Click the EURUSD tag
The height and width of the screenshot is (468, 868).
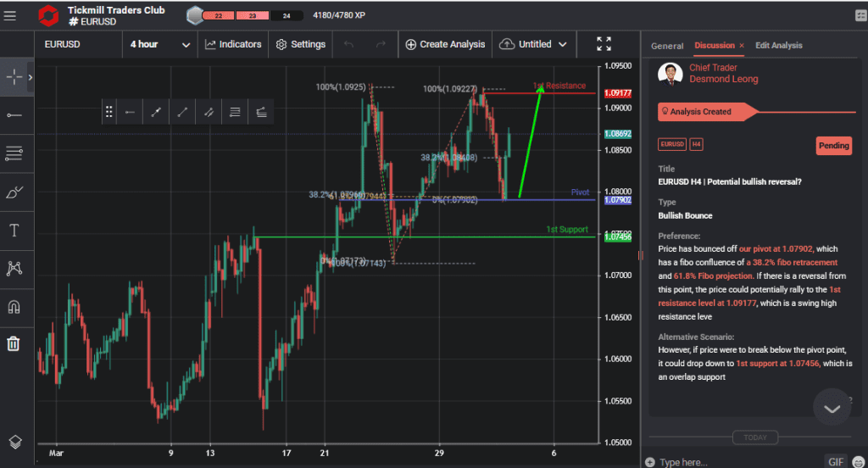[x=672, y=144]
